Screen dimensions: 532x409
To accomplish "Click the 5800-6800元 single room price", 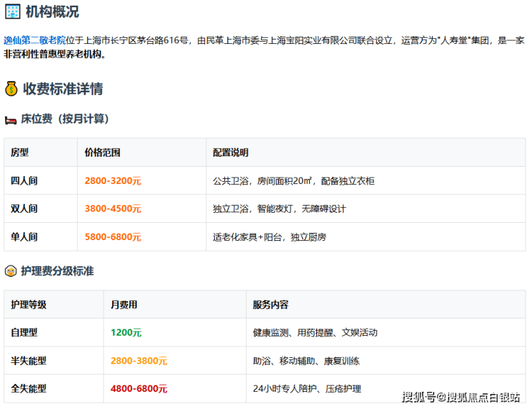I will tap(113, 237).
